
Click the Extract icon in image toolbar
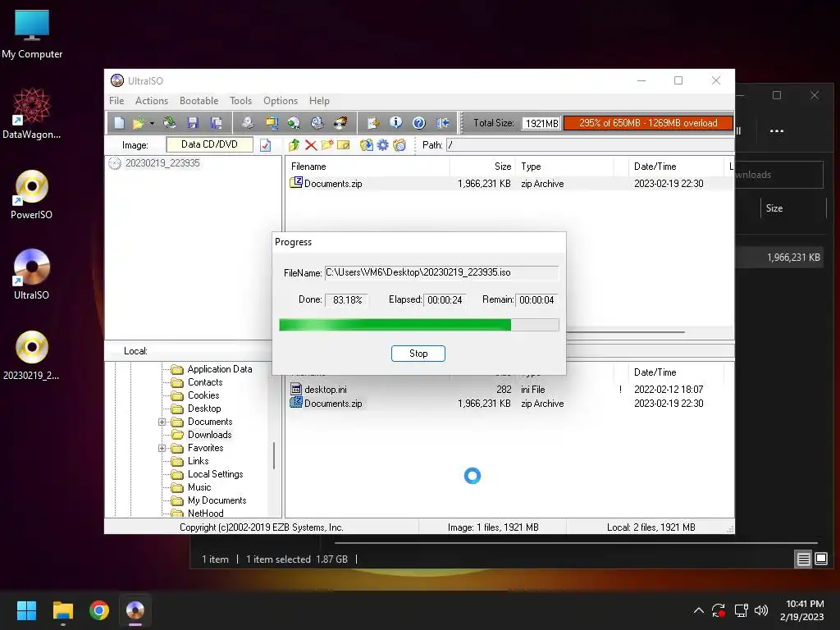(x=367, y=145)
